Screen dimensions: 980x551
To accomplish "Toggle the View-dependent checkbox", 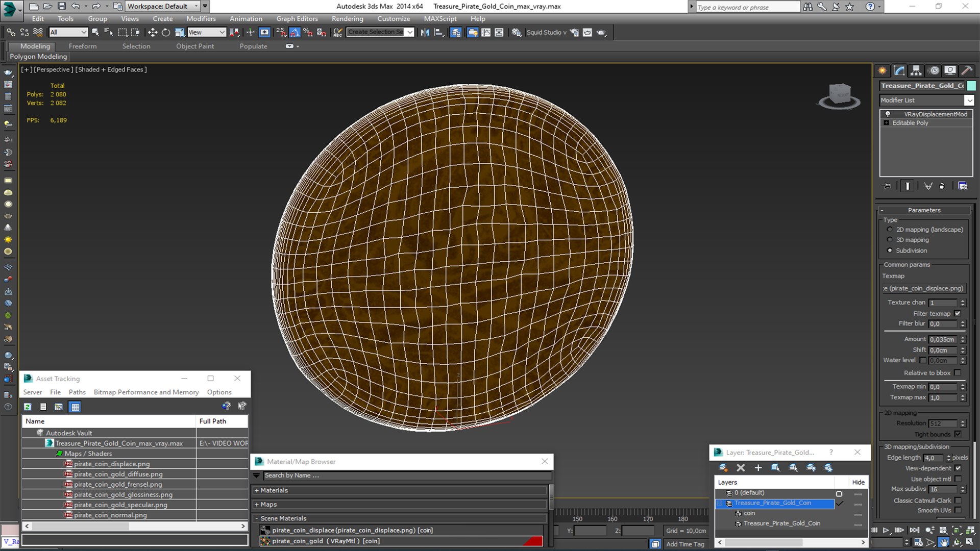I will click(958, 468).
